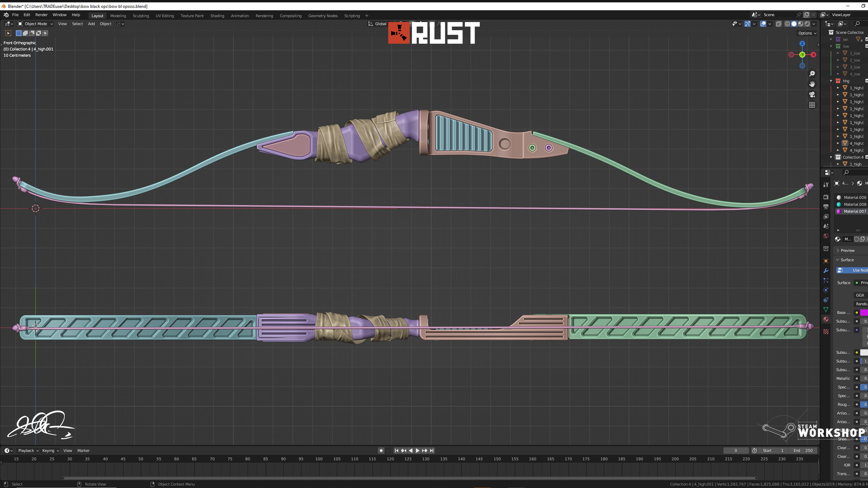Open the Physics properties tab
Viewport: 868px width, 488px height.
826,290
